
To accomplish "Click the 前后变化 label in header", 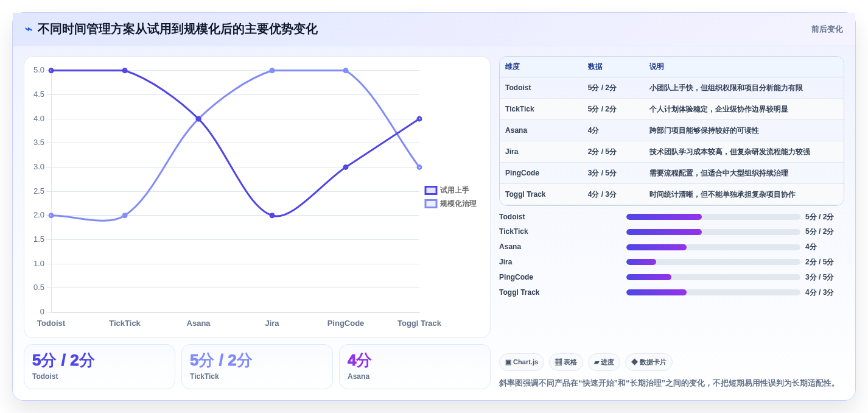I will pos(827,29).
